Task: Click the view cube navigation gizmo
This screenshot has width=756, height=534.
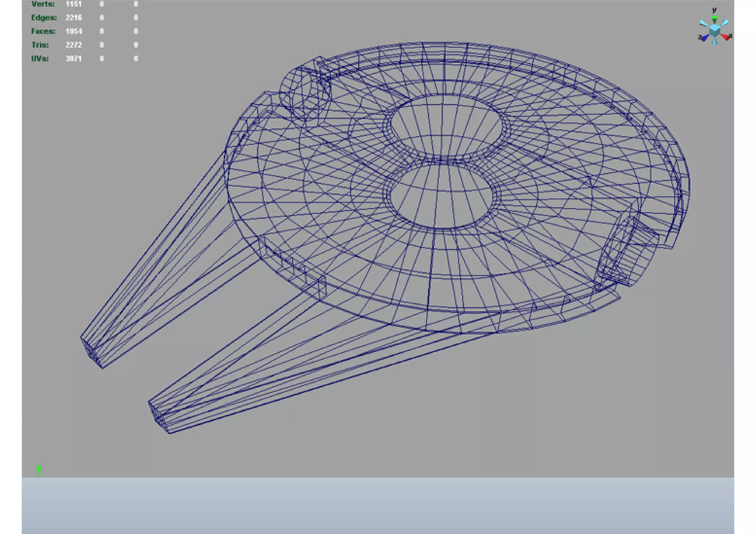Action: [x=715, y=27]
